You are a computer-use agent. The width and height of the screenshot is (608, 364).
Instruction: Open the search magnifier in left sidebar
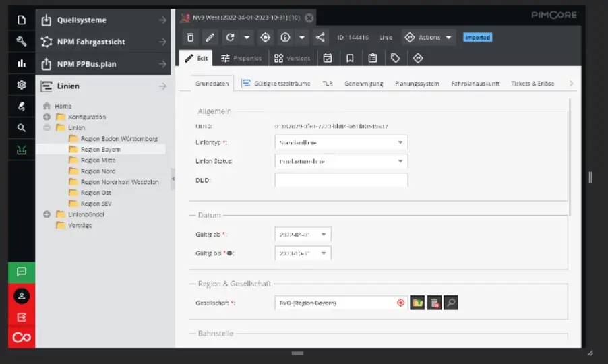point(22,128)
